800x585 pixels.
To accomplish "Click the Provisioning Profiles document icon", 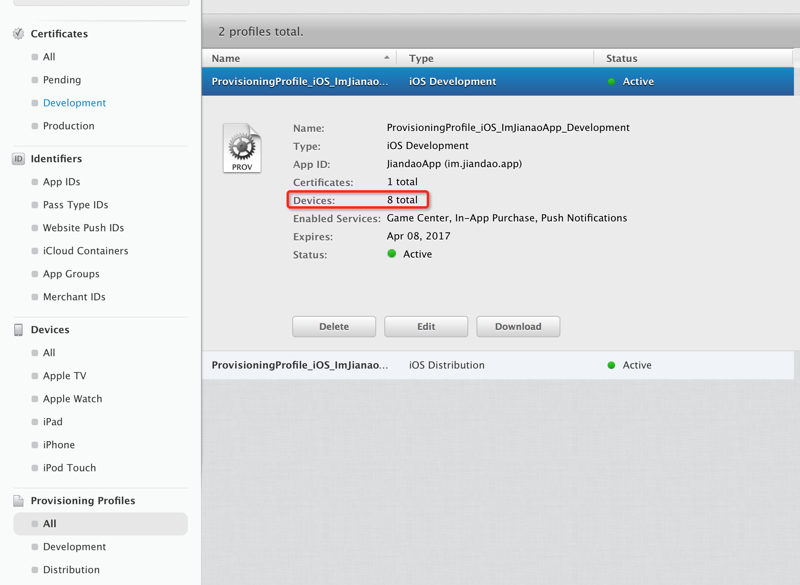I will pyautogui.click(x=18, y=501).
